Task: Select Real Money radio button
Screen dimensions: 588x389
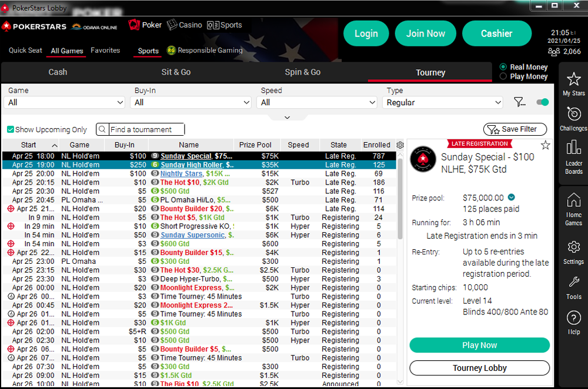Action: point(503,67)
